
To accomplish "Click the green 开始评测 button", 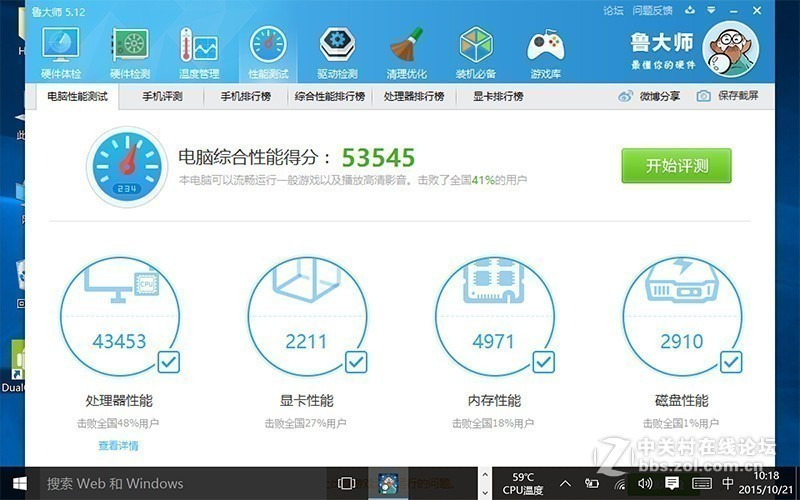I will 676,166.
